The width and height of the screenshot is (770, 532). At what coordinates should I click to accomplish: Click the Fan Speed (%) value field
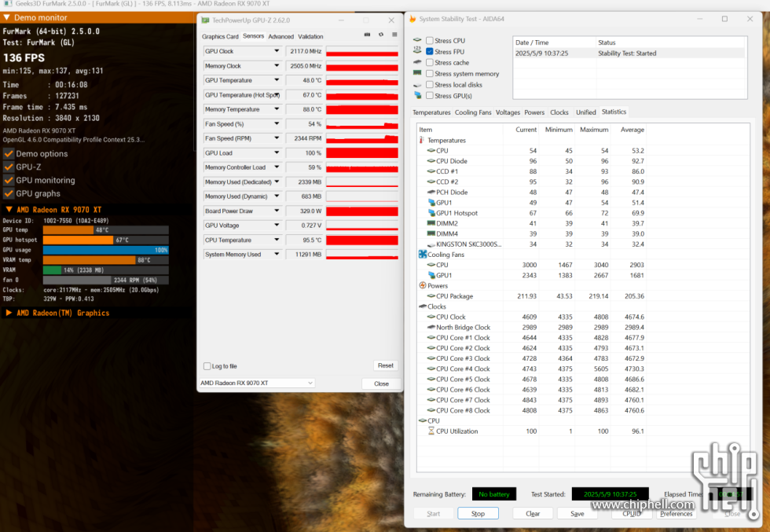tap(305, 124)
